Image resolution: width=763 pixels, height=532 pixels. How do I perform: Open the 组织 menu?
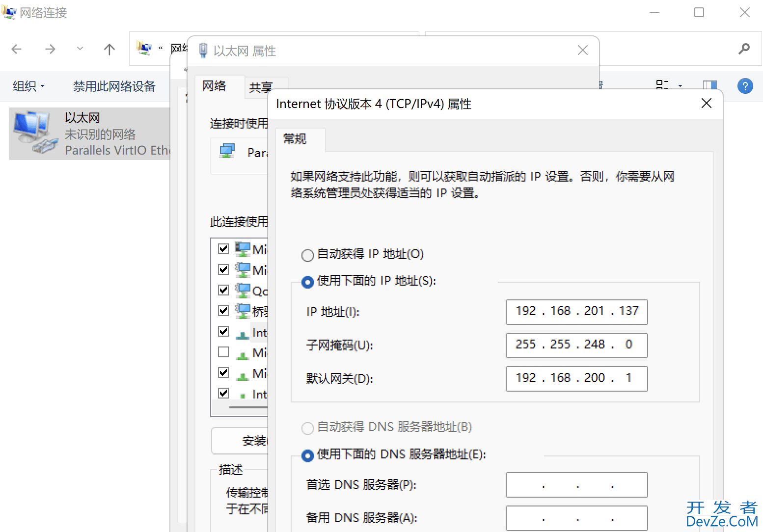pyautogui.click(x=28, y=86)
